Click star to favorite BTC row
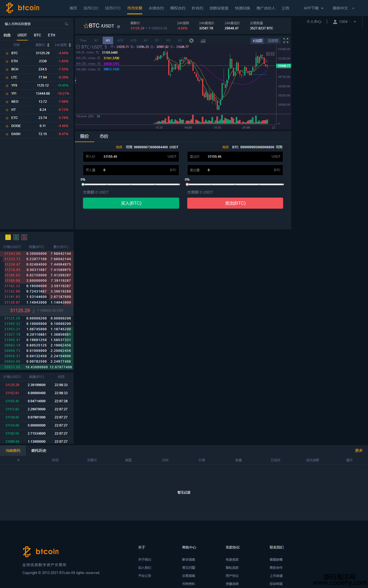368x588 pixels. 7,53
